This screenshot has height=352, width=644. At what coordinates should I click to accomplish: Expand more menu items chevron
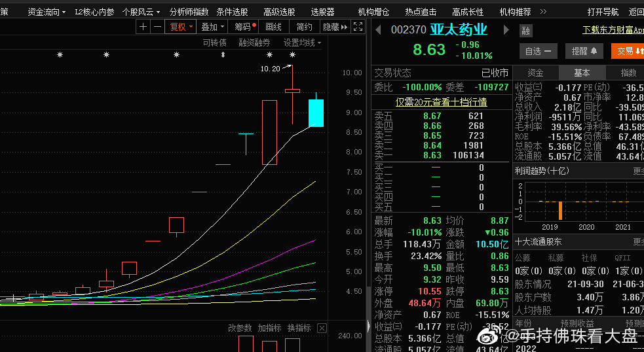[543, 12]
